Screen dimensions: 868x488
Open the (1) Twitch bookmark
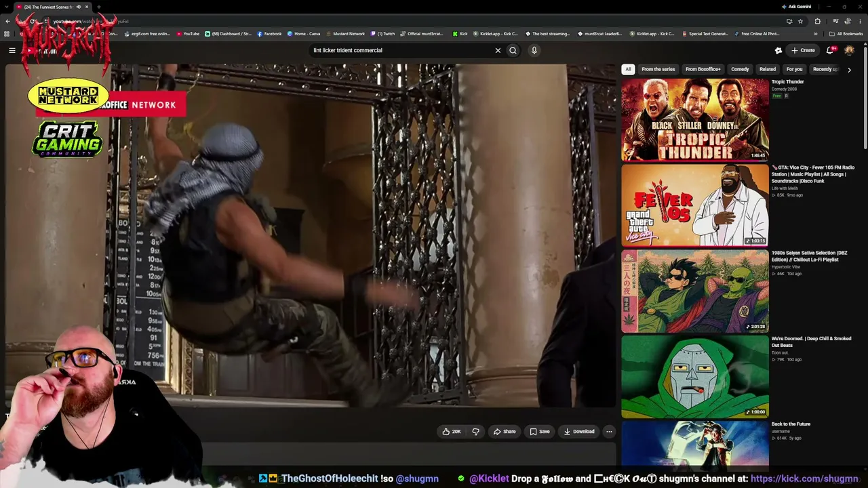[383, 34]
